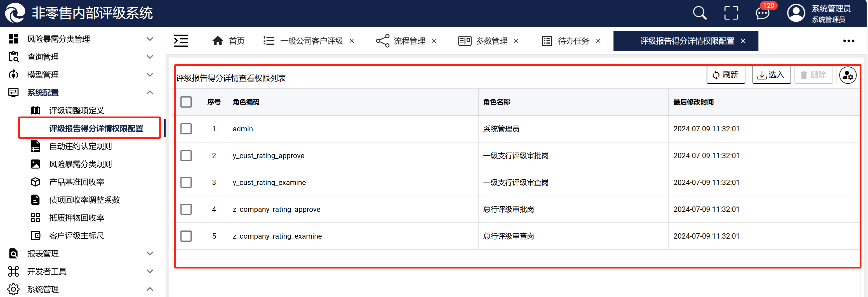Image resolution: width=868 pixels, height=297 pixels.
Task: Switch to the 待办任务 tab
Action: [x=573, y=41]
